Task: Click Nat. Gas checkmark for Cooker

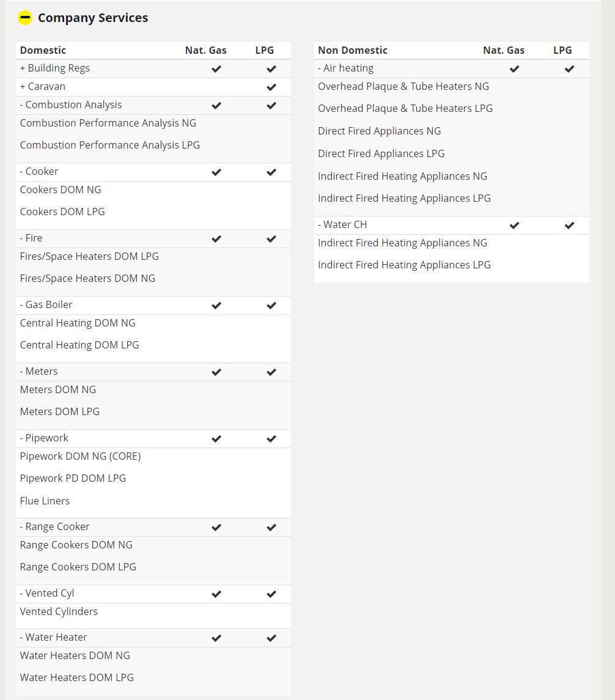Action: [216, 172]
